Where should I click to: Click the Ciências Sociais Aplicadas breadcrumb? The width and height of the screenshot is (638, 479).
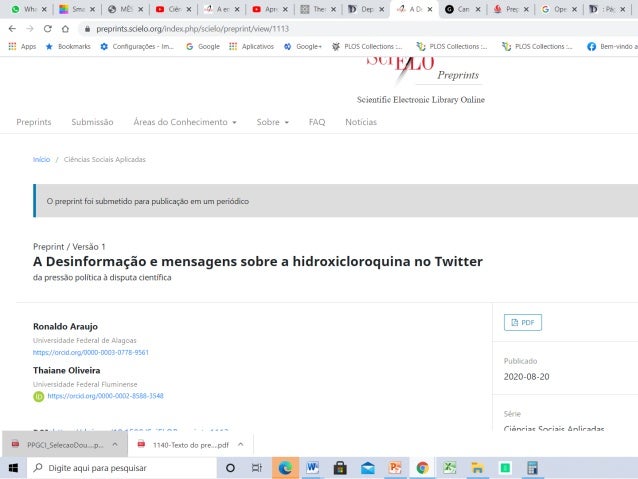click(105, 160)
